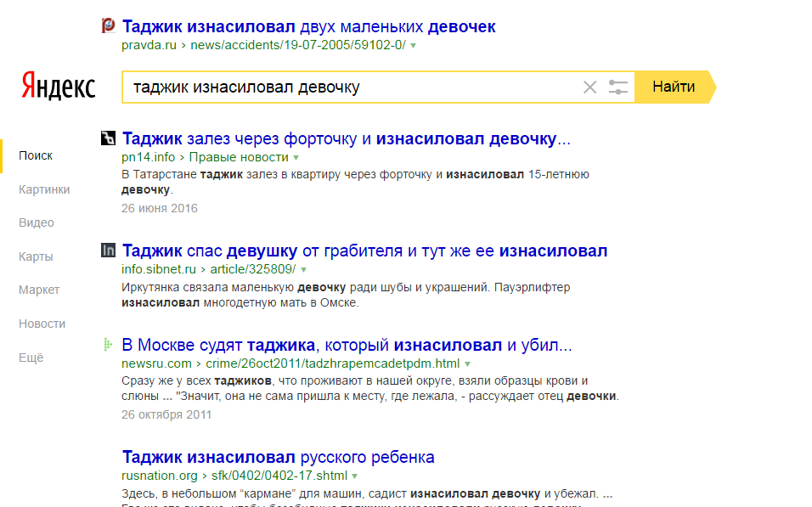Switch to the Картинки tab

44,189
